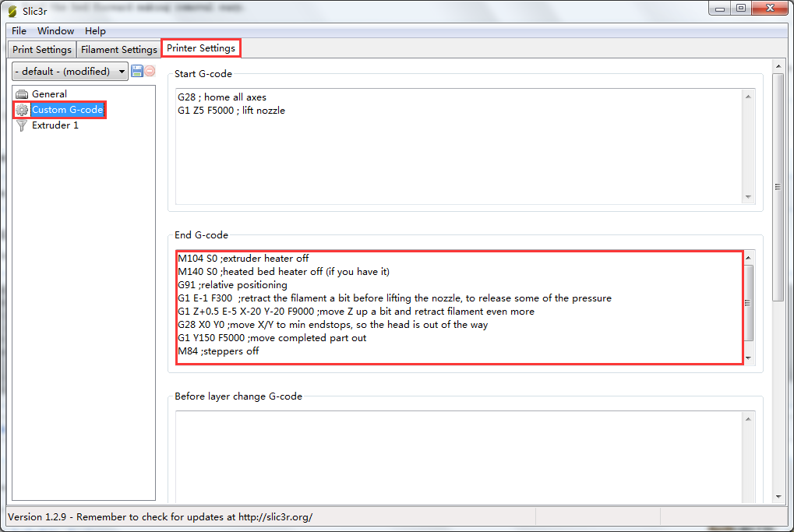
Task: Click the main settings page scrollbar down arrow
Action: (x=778, y=497)
